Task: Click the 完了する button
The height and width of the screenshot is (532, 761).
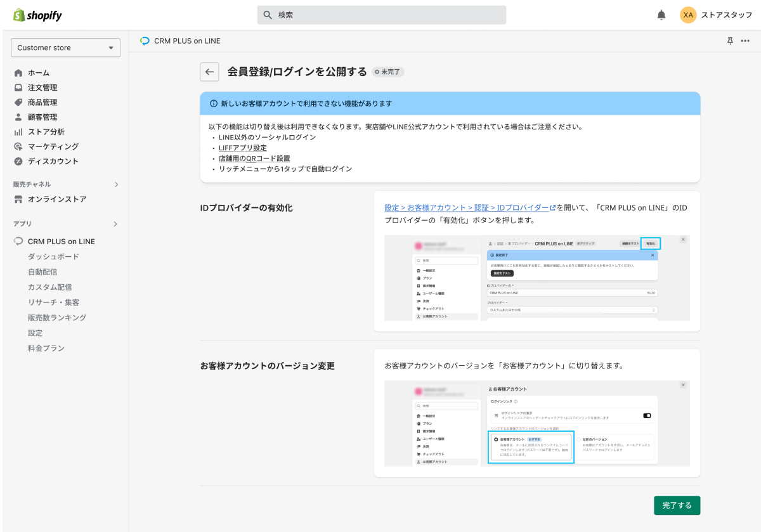Action: [677, 505]
